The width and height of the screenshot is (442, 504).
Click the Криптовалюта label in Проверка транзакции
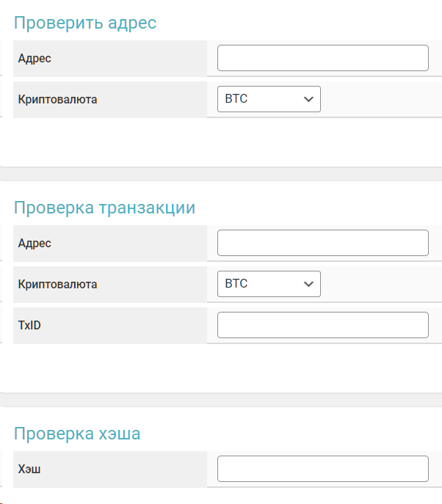coord(57,284)
